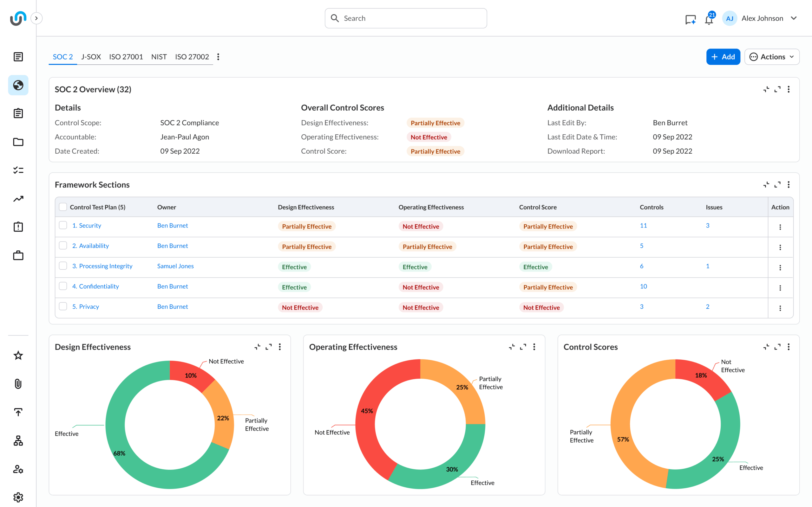The image size is (812, 507).
Task: Click the favorites star icon in sidebar
Action: pos(18,356)
